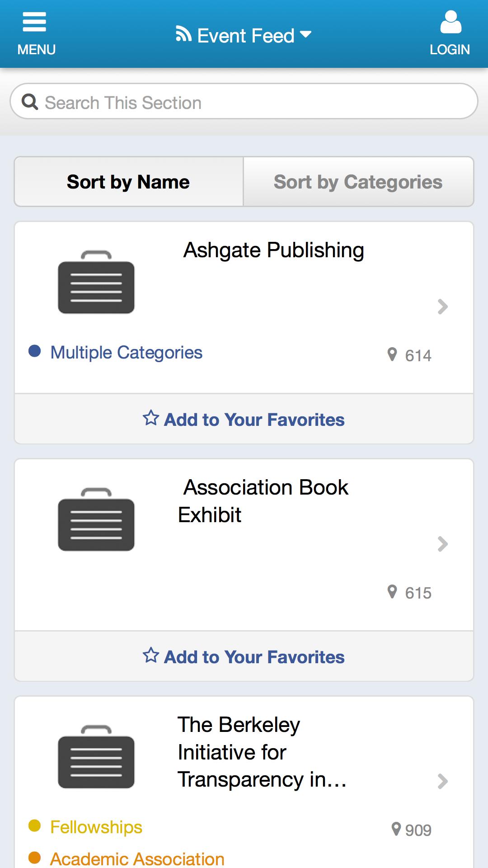
Task: Open Ashgate Publishing details chevron
Action: [x=443, y=307]
